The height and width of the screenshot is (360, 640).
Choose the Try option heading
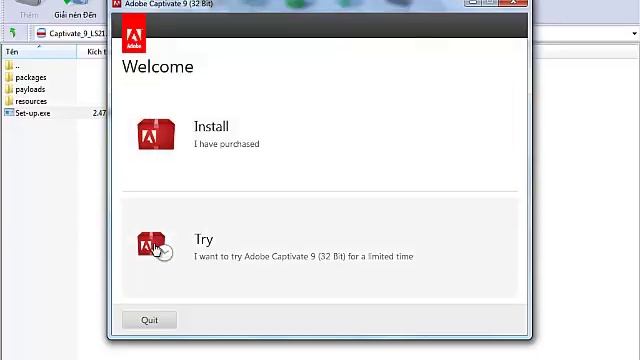tap(203, 239)
